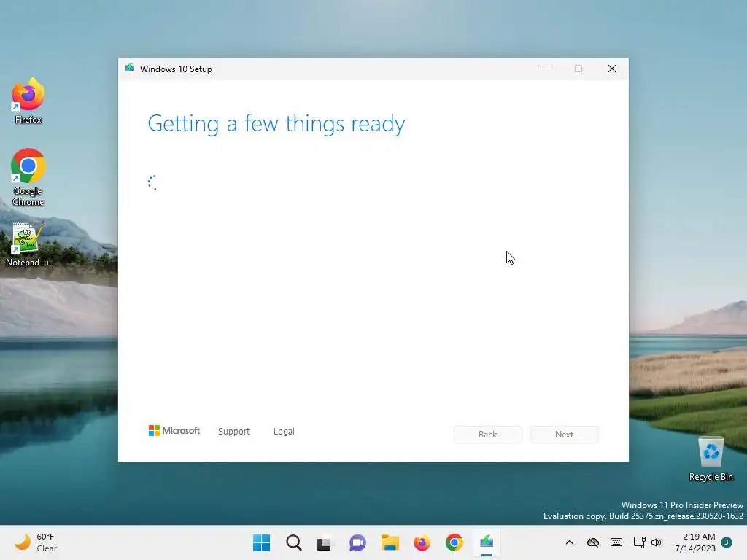Screen dimensions: 747x560
Task: Open network status tray icon
Action: click(639, 542)
